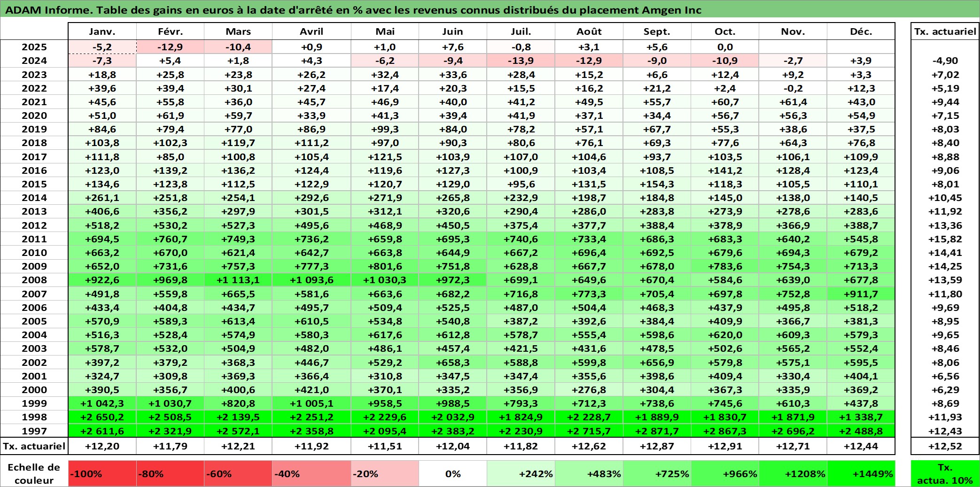Click the +1 093,6 cell in April 2008
The image size is (980, 487).
[311, 280]
